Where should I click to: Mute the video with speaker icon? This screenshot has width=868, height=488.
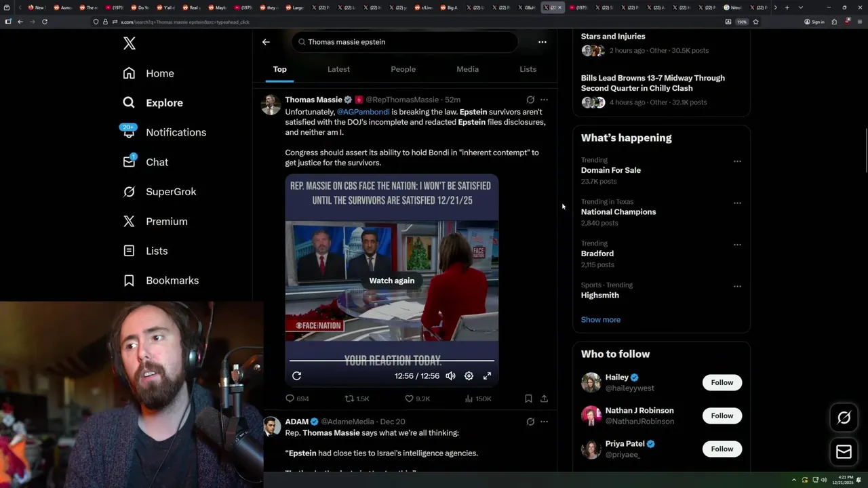pos(450,375)
